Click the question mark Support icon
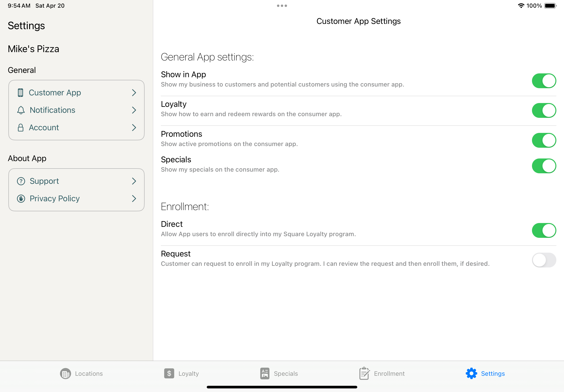This screenshot has height=392, width=564. pos(21,181)
